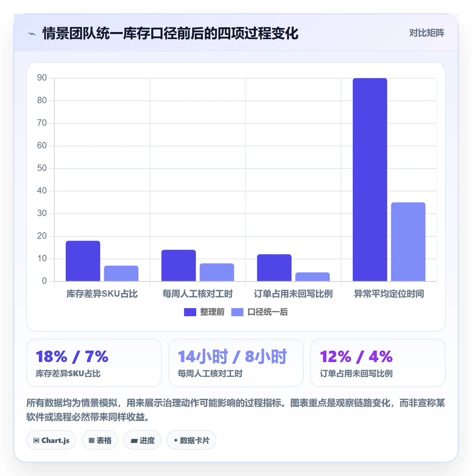Click the 每周人工核对工时 axis label
This screenshot has height=476, width=472.
pyautogui.click(x=198, y=294)
